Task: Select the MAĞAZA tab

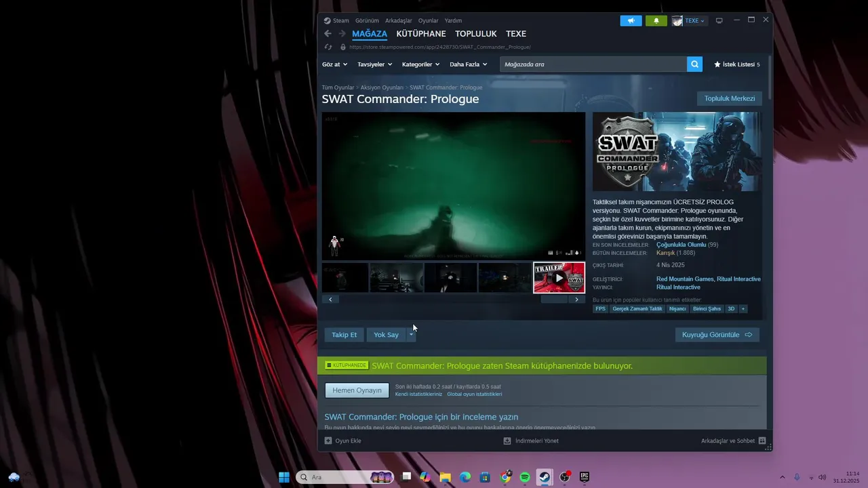Action: coord(370,34)
